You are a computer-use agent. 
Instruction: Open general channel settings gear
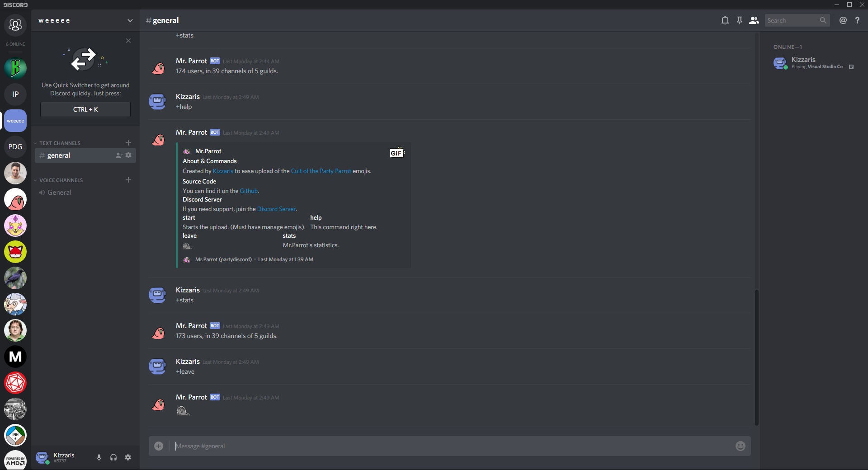coord(128,155)
